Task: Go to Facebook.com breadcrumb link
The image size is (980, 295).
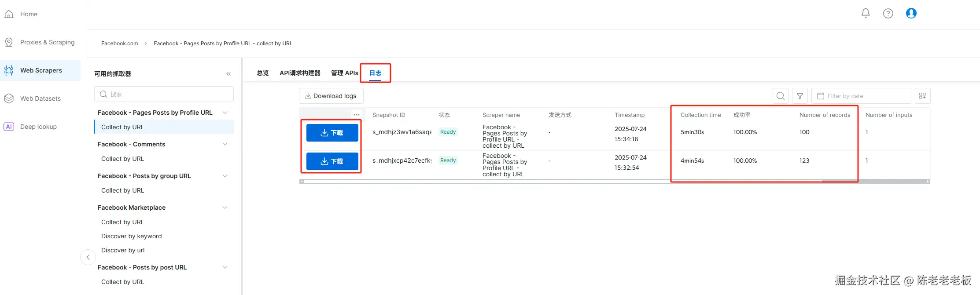Action: 119,44
